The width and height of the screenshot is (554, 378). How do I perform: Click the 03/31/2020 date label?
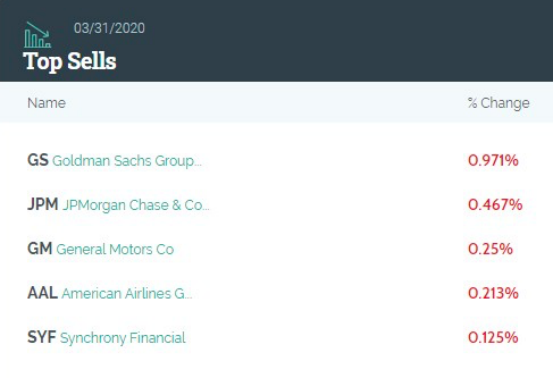[x=109, y=28]
